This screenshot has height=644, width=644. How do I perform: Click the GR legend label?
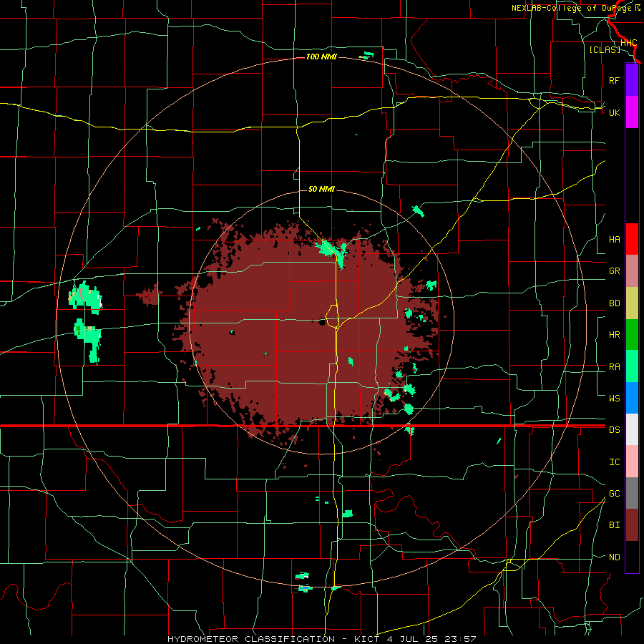pos(614,271)
